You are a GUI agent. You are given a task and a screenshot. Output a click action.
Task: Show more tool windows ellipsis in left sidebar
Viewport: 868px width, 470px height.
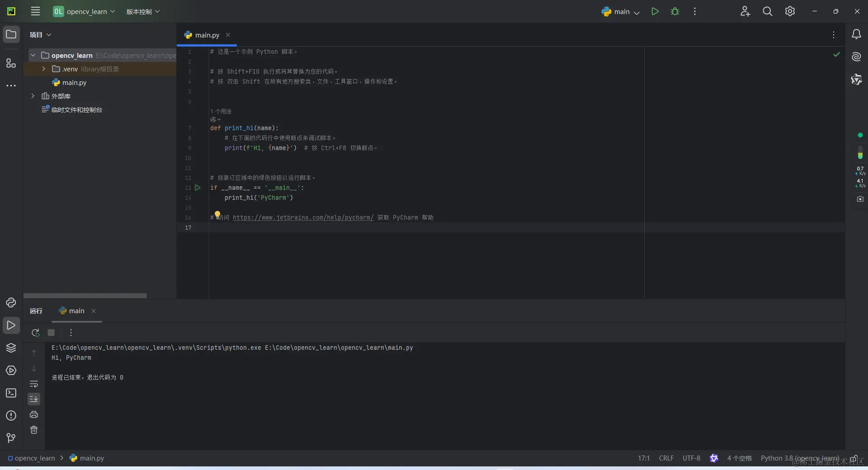pos(11,85)
